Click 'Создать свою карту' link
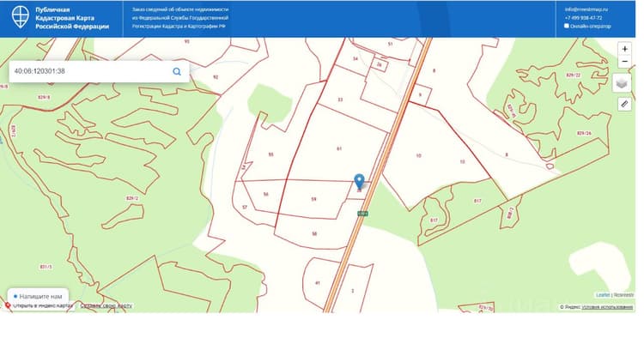The height and width of the screenshot is (362, 644). click(106, 305)
